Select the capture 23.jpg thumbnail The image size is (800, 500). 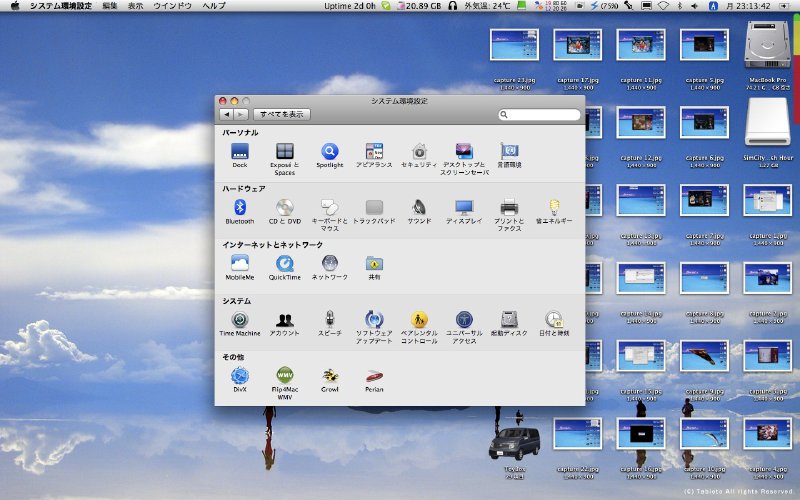tap(514, 44)
